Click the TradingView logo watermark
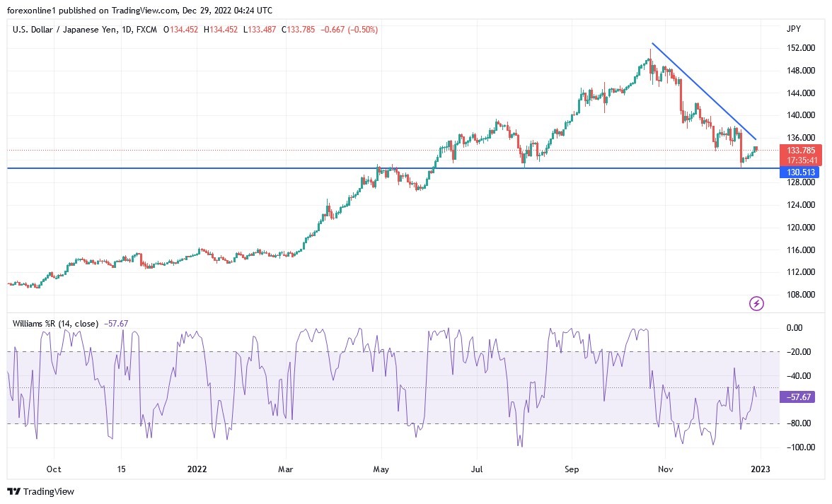 40,491
